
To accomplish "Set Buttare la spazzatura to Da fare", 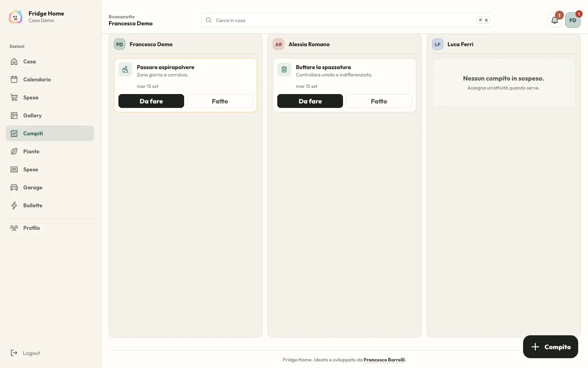I will [310, 101].
